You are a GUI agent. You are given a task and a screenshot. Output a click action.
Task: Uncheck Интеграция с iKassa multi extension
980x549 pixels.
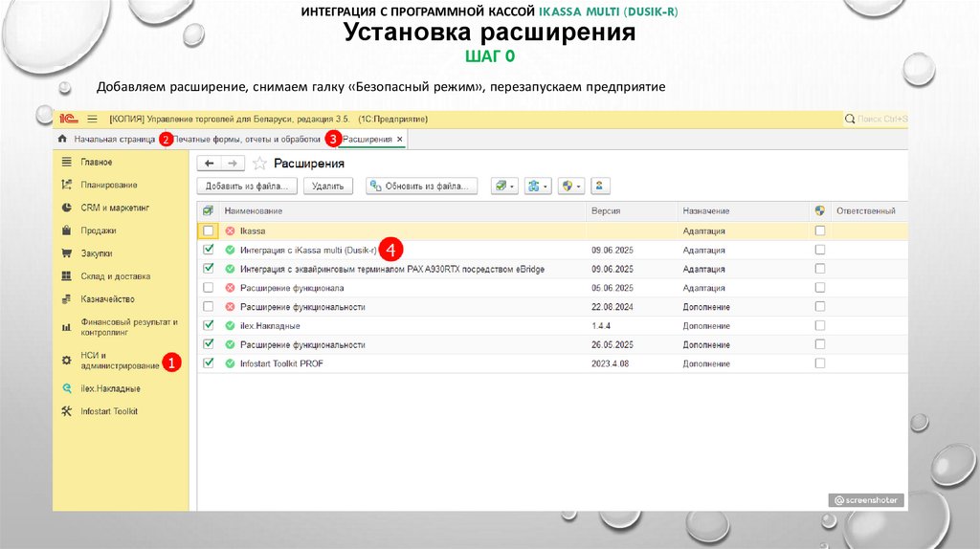208,250
